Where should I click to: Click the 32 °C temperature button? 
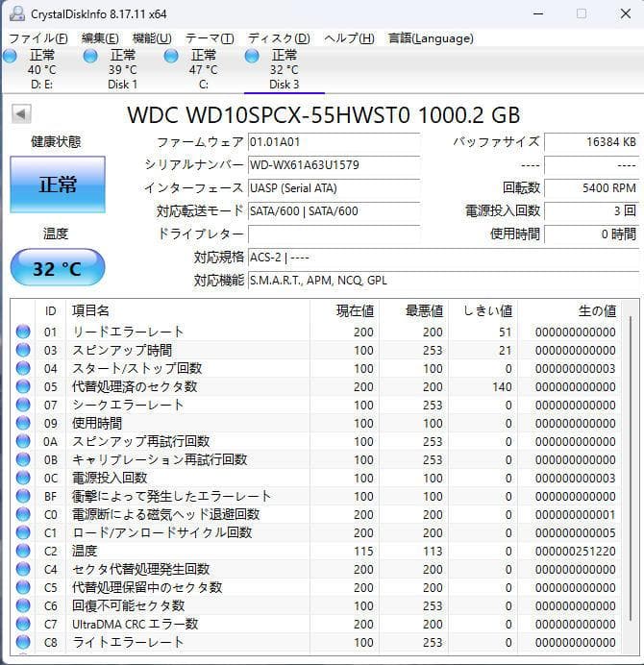tap(58, 268)
